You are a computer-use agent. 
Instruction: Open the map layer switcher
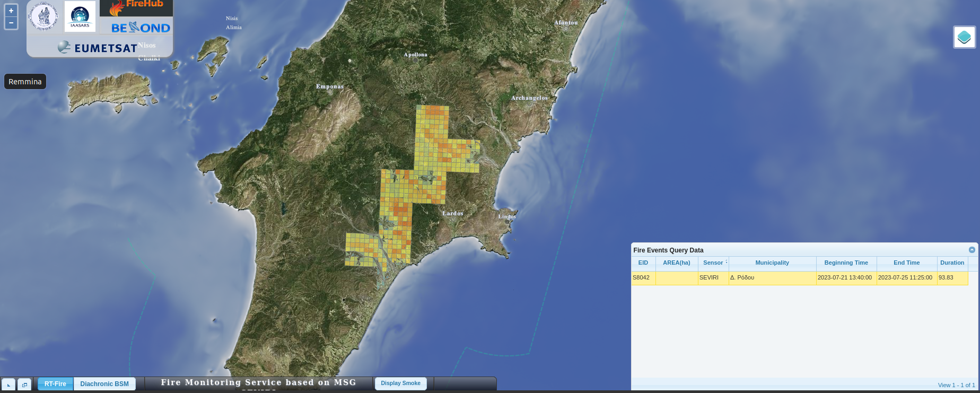click(964, 37)
